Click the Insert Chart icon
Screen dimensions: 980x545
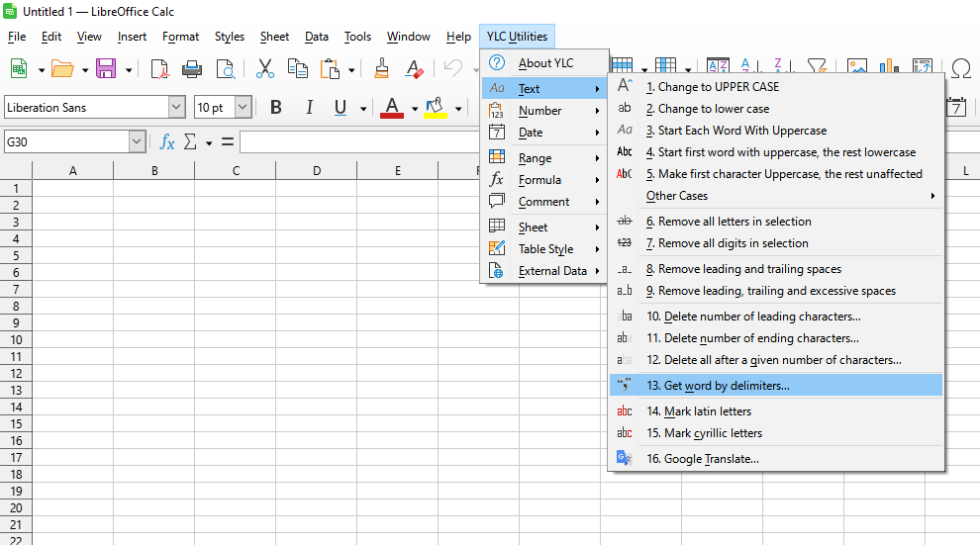(x=887, y=68)
